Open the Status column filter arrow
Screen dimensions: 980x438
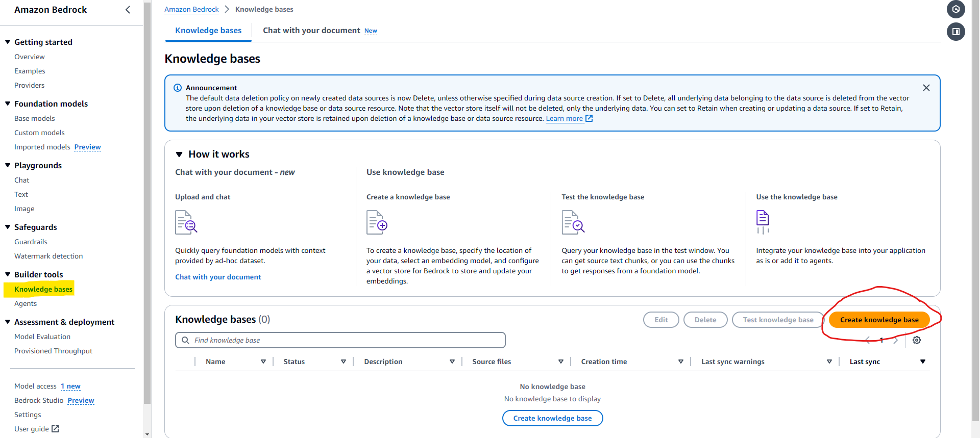click(344, 362)
